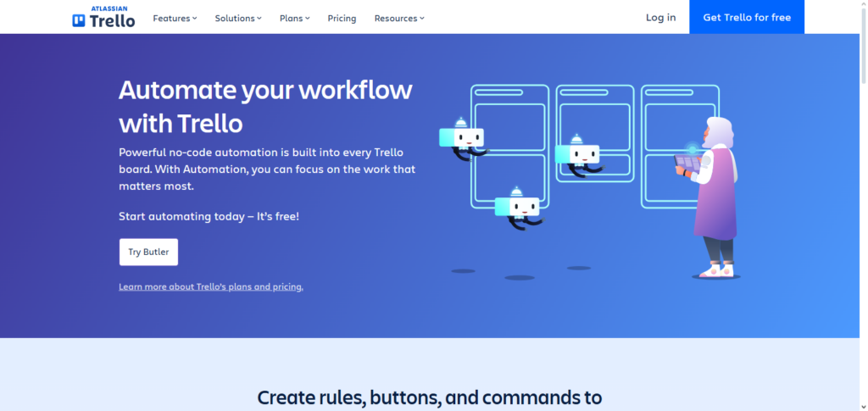Image resolution: width=868 pixels, height=411 pixels.
Task: Open the Resources dropdown
Action: point(399,19)
